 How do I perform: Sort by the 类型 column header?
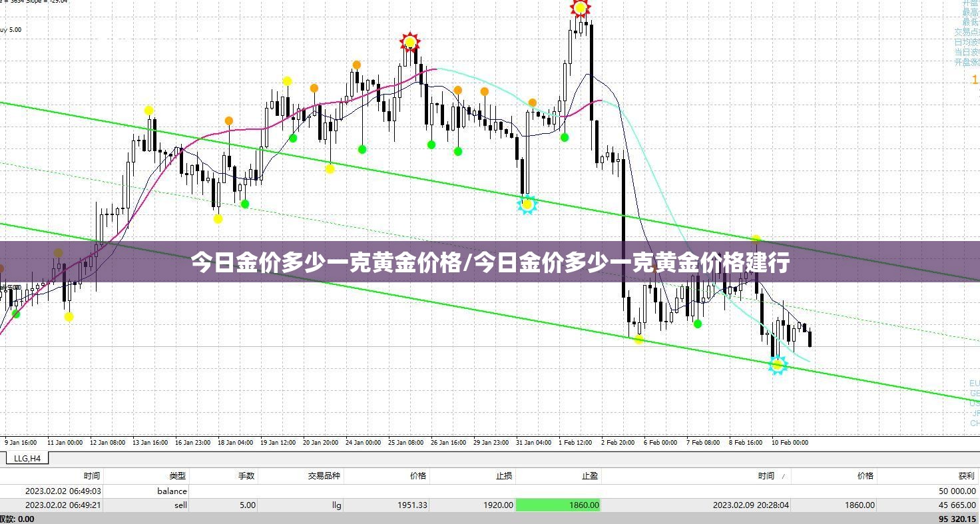pos(178,475)
